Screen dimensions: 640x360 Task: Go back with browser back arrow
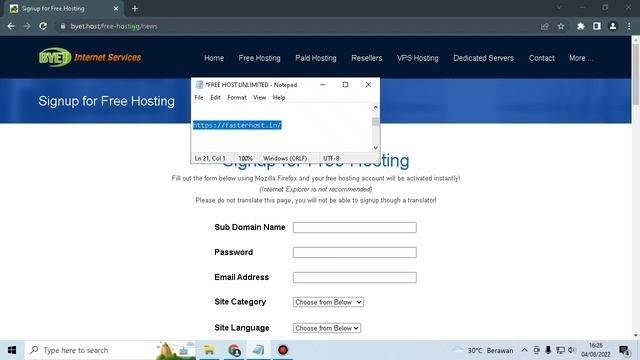[x=11, y=26]
